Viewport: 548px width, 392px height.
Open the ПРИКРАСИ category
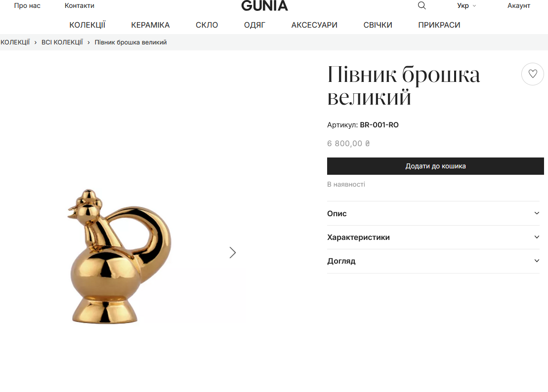439,25
